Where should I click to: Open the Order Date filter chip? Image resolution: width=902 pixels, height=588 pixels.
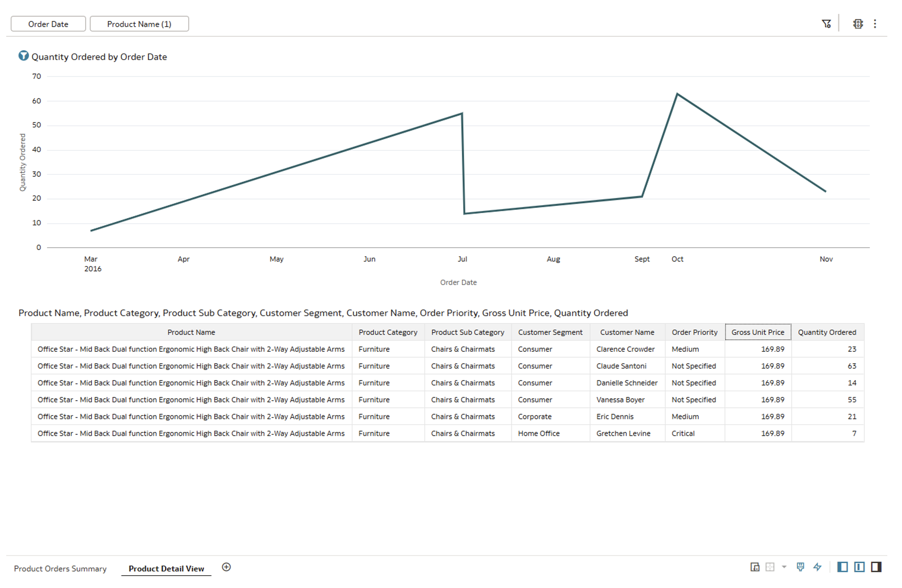point(48,24)
